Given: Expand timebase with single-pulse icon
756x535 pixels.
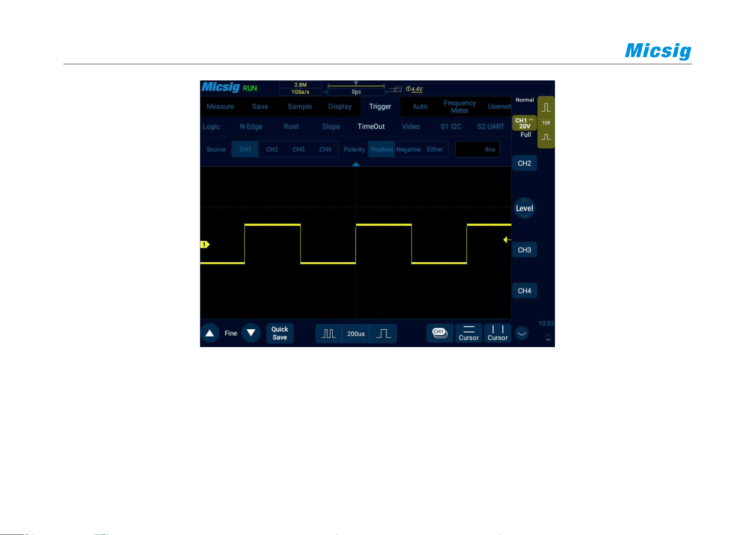Looking at the screenshot, I should (x=383, y=334).
